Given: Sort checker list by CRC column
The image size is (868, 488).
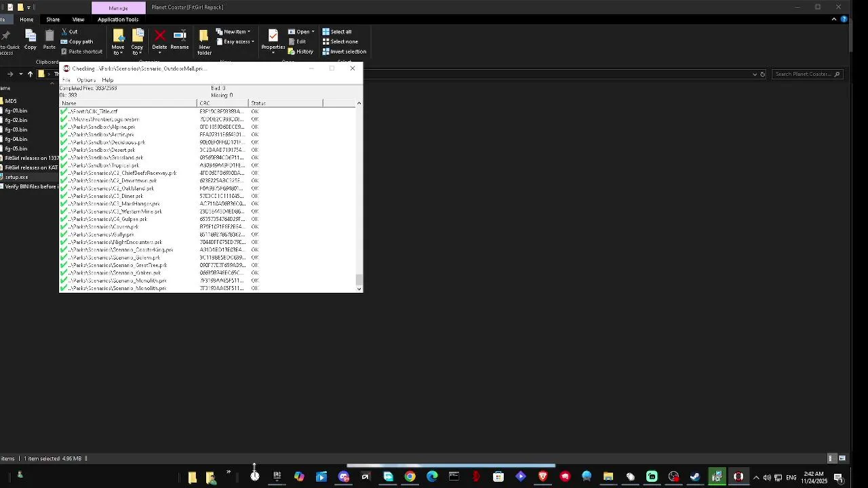Looking at the screenshot, I should (x=223, y=103).
